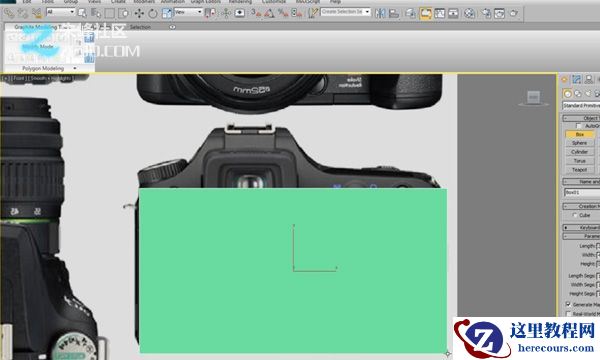Image resolution: width=600 pixels, height=360 pixels.
Task: Click the Use Pivot Point Center icon
Action: pyautogui.click(x=210, y=13)
